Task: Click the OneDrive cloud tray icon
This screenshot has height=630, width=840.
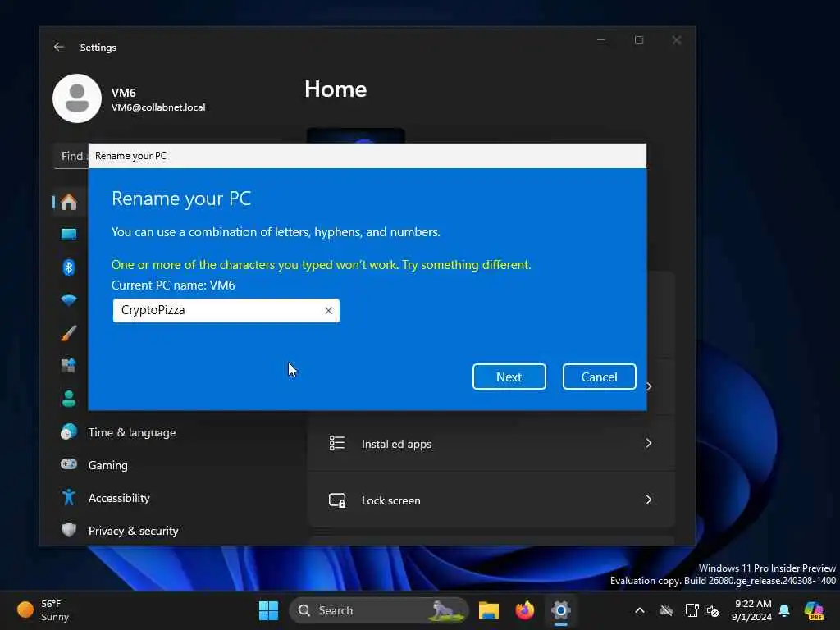Action: (x=666, y=610)
